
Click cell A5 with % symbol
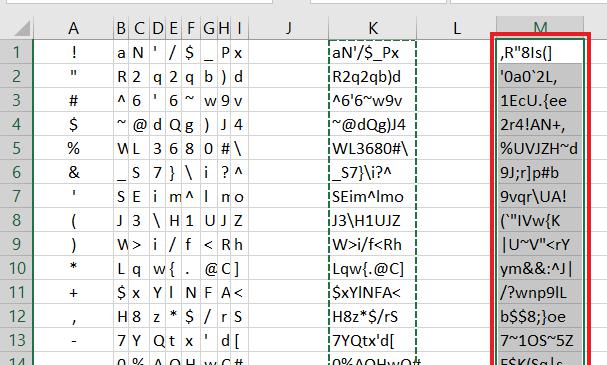74,148
